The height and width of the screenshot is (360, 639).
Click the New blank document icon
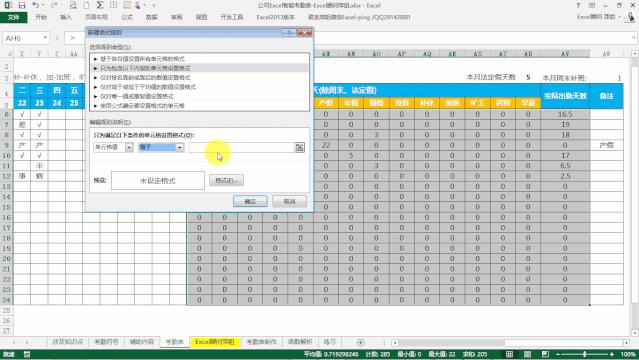(x=86, y=5)
